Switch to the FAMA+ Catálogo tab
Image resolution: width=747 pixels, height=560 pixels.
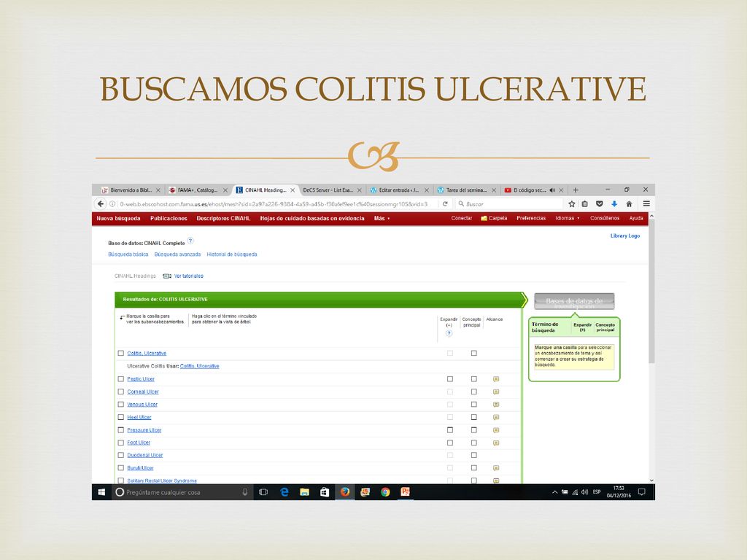(198, 190)
